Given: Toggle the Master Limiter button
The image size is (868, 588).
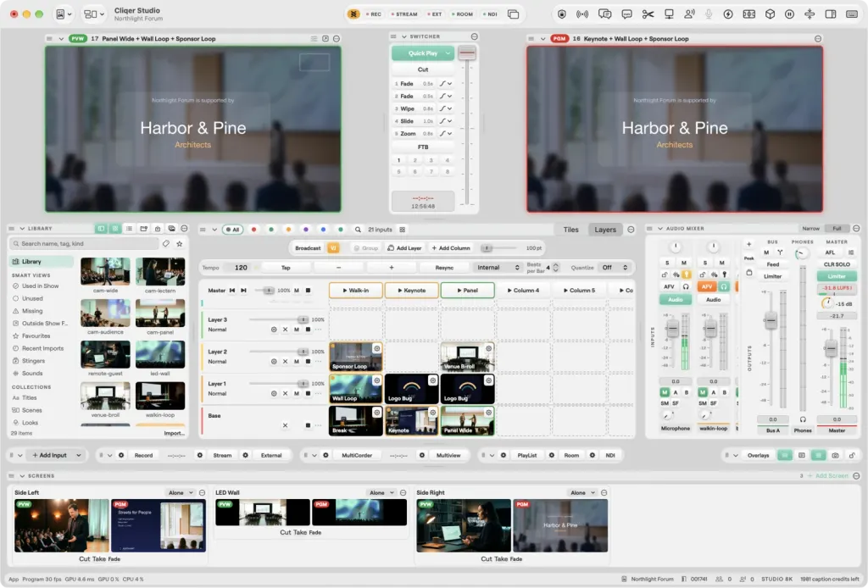Looking at the screenshot, I should (837, 276).
